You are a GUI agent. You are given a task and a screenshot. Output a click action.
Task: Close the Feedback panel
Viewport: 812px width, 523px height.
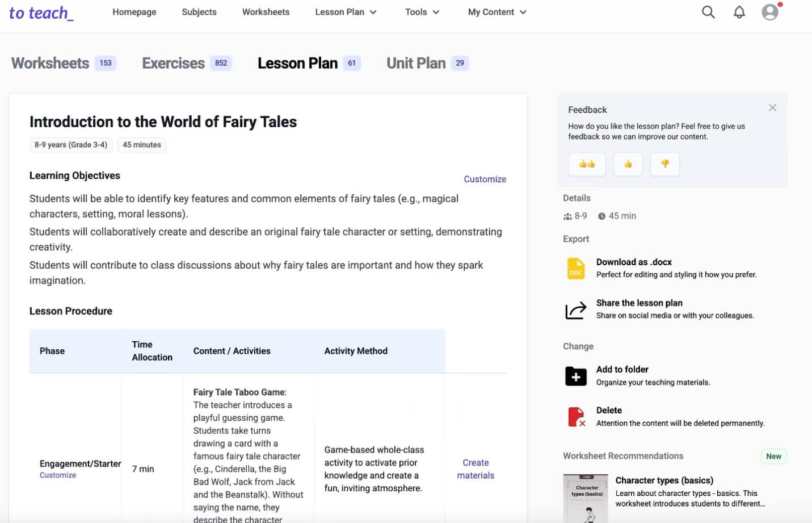[772, 108]
